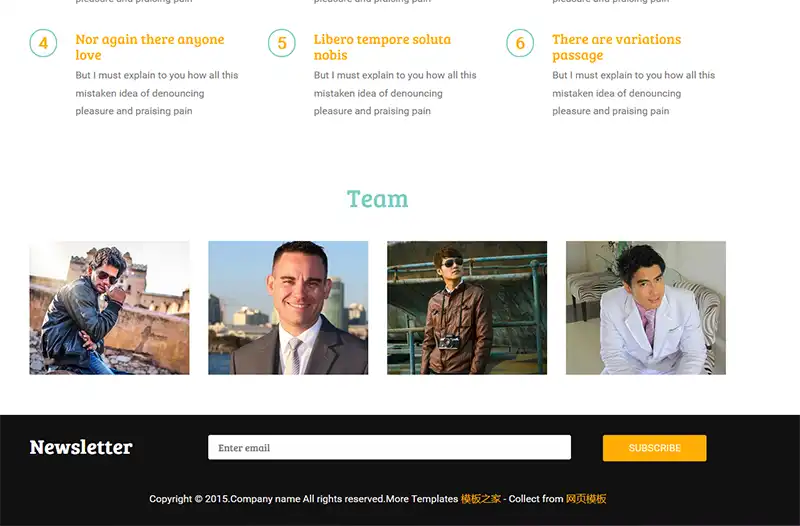Open the 'Nor again there anyone love' heading
This screenshot has height=526, width=800.
click(x=149, y=47)
